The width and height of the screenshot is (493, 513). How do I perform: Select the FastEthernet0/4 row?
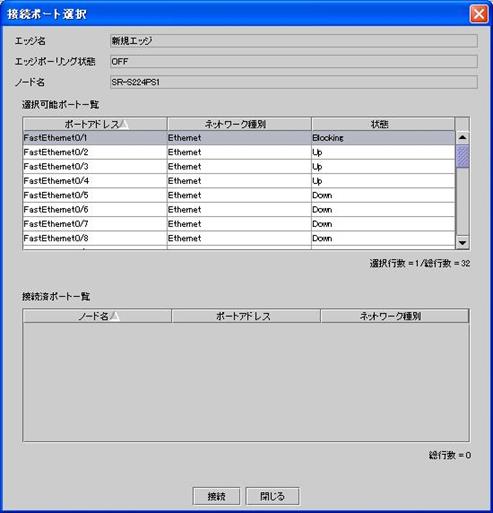pyautogui.click(x=239, y=181)
